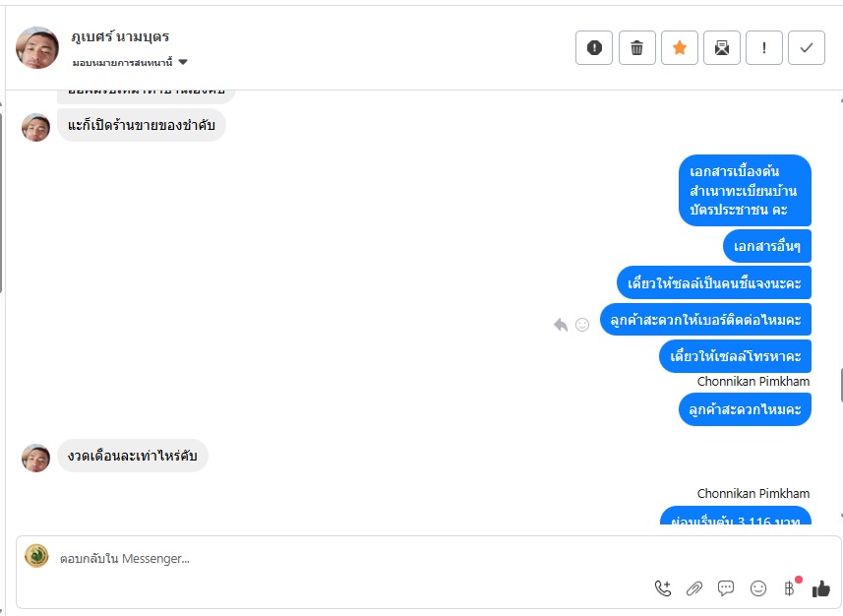Toggle the orange follow-up star

[x=680, y=47]
